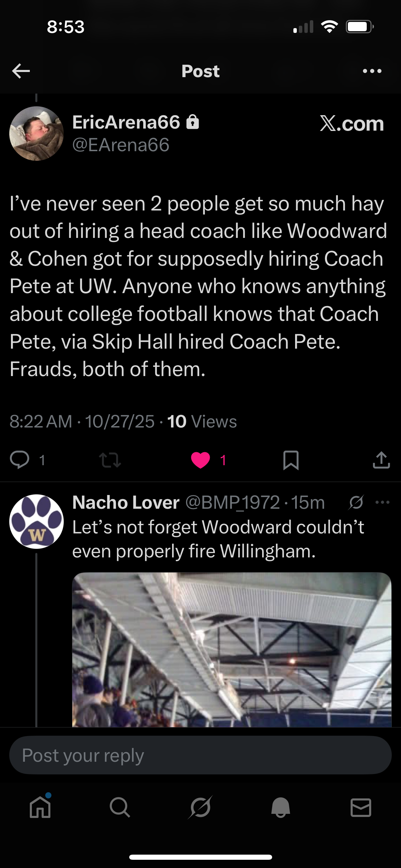Open EricArena66's profile picture
The image size is (401, 868).
coord(36,133)
